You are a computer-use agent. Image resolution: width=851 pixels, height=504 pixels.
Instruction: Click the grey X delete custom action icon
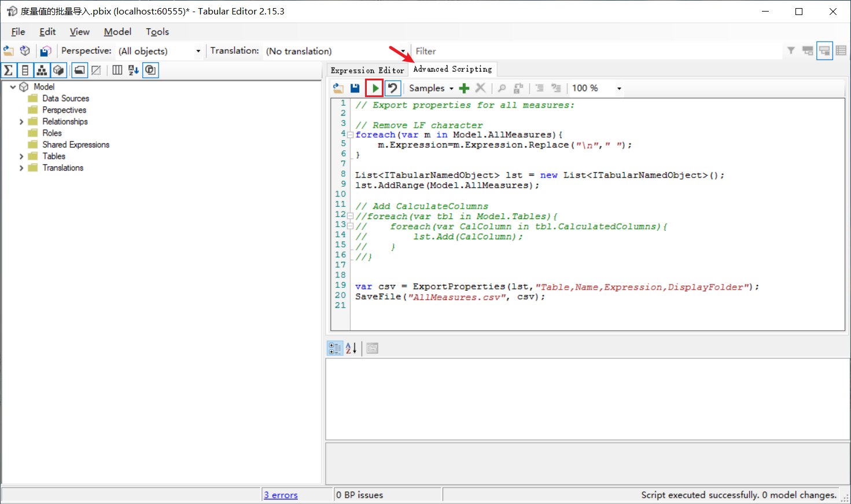tap(480, 88)
